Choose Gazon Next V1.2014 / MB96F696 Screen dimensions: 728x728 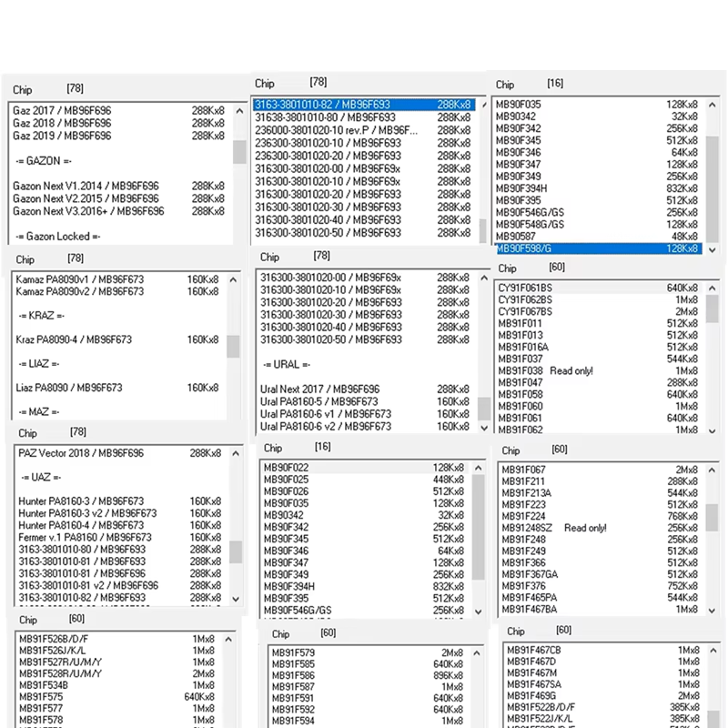(120, 186)
